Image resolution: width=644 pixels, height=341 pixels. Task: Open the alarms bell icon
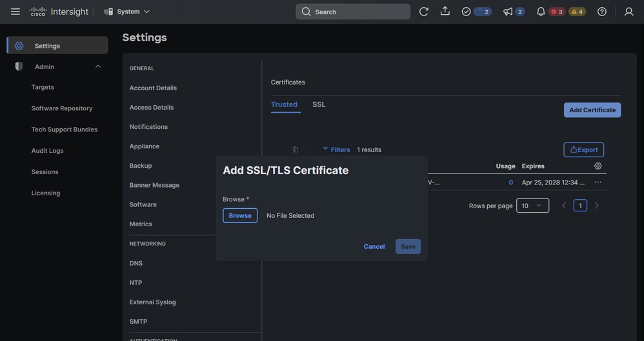point(541,12)
